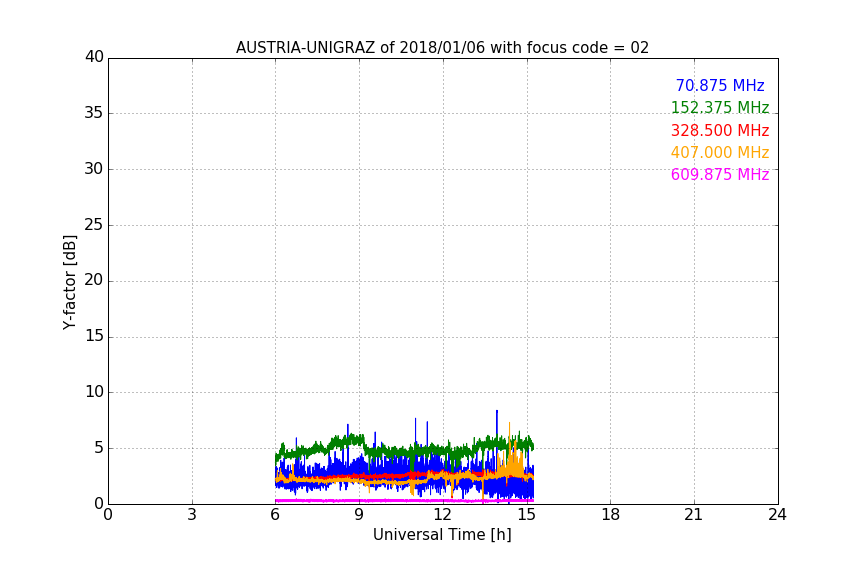The height and width of the screenshot is (576, 864).
Task: Select the 70.875 MHz legend label
Action: click(x=720, y=86)
